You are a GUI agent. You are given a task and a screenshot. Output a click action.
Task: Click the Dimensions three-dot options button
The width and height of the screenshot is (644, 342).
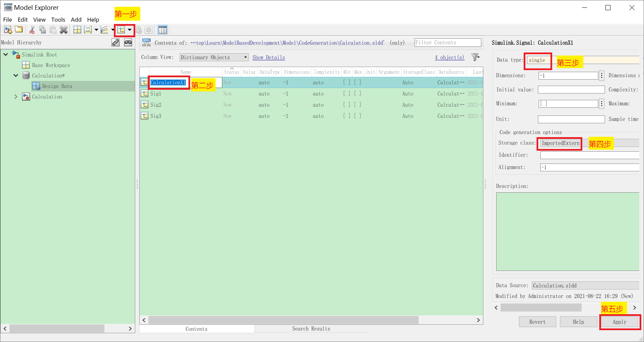tap(602, 76)
